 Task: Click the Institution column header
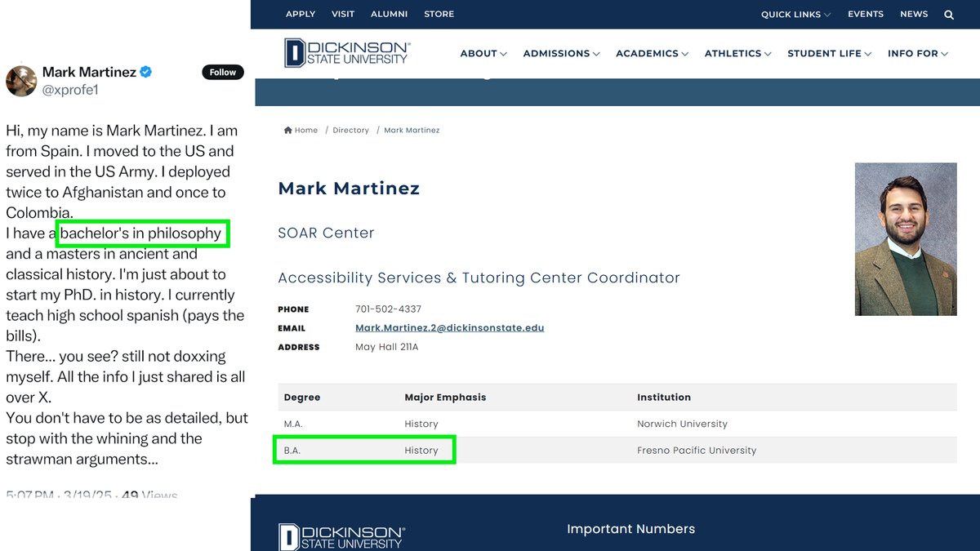[x=664, y=398]
